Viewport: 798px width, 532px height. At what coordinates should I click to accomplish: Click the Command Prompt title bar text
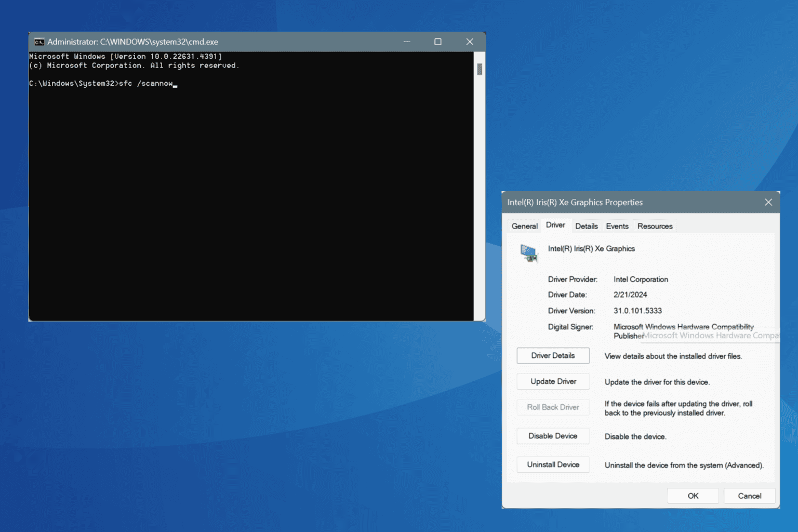pyautogui.click(x=132, y=42)
